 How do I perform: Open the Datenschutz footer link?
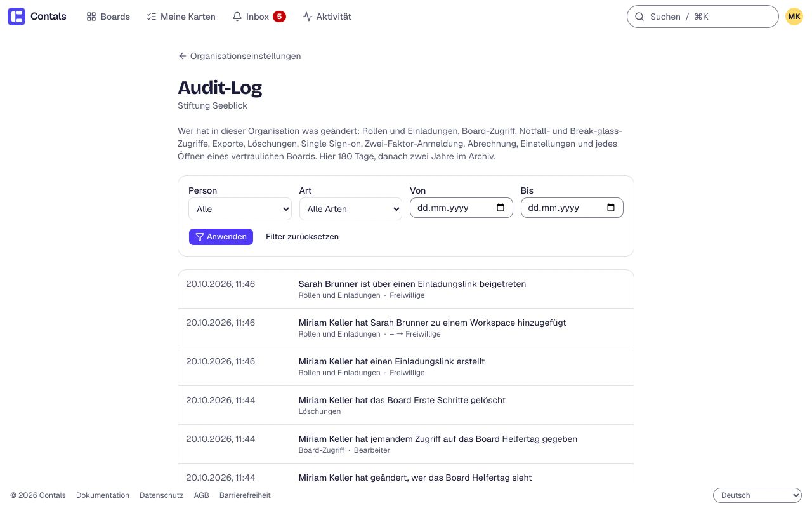point(161,495)
